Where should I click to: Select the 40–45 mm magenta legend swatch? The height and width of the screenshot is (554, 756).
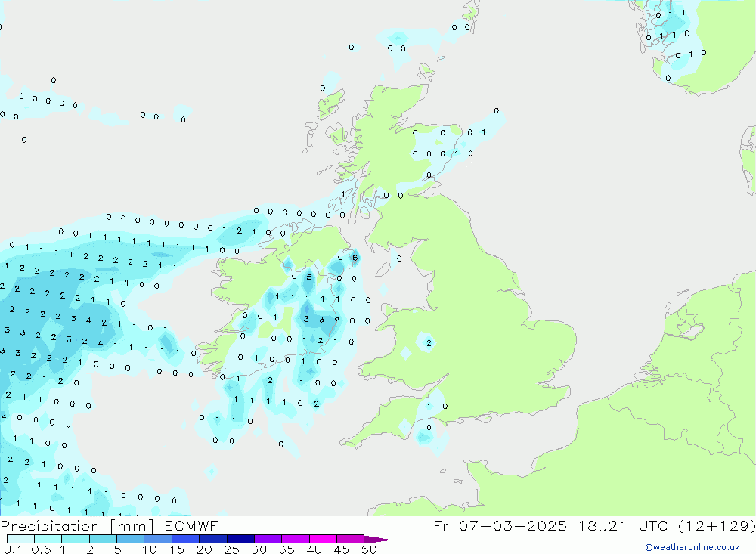pos(323,539)
